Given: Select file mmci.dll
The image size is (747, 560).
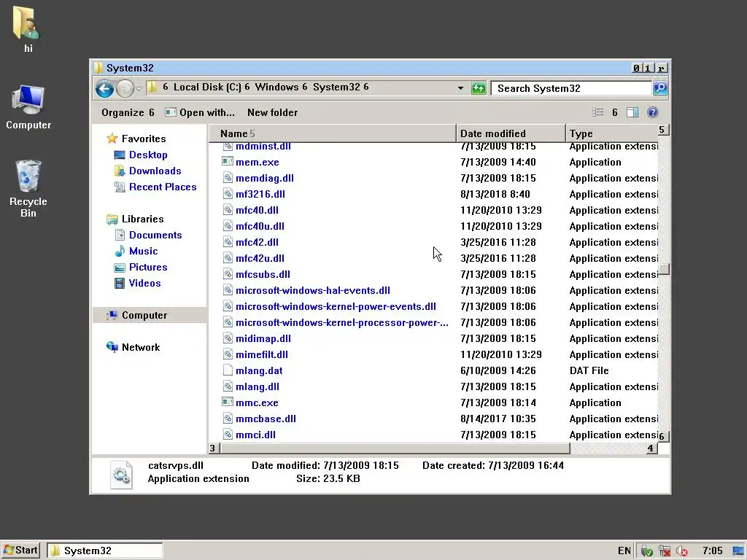Looking at the screenshot, I should pos(255,435).
